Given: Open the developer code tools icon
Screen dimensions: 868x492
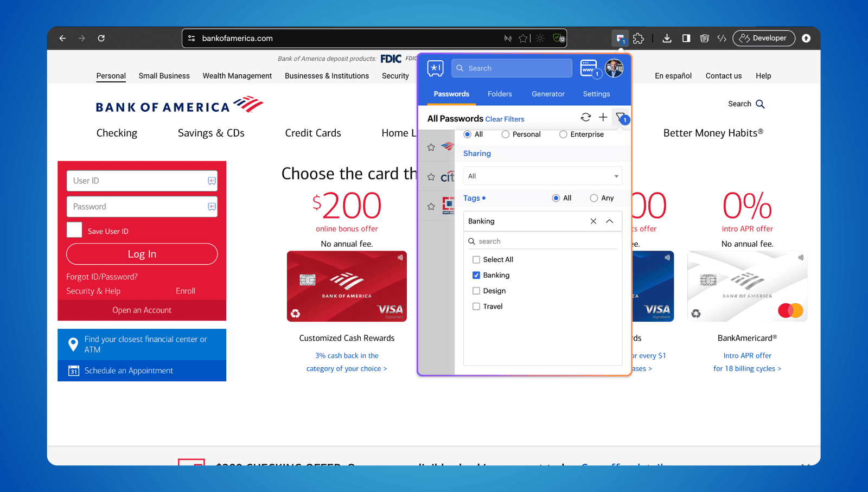Looking at the screenshot, I should pos(722,38).
